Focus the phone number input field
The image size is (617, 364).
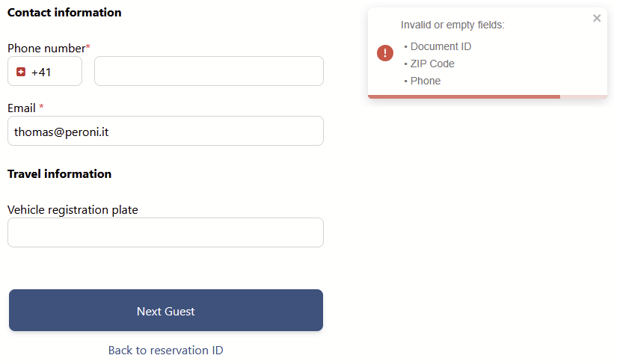(209, 72)
